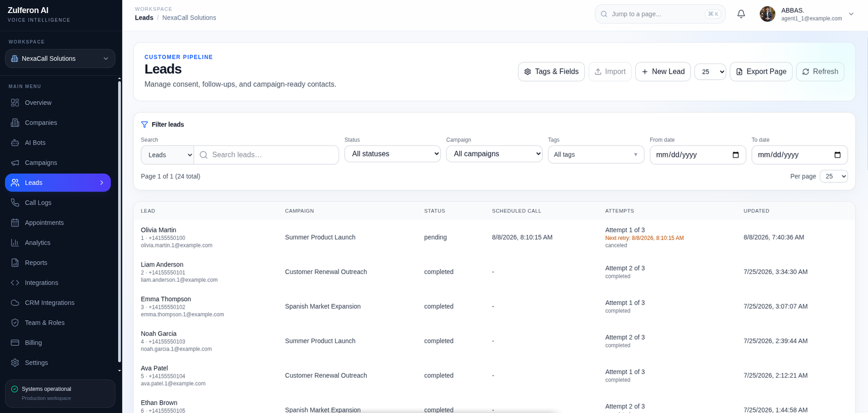Image resolution: width=868 pixels, height=413 pixels.
Task: Open AI Bots section
Action: point(58,143)
